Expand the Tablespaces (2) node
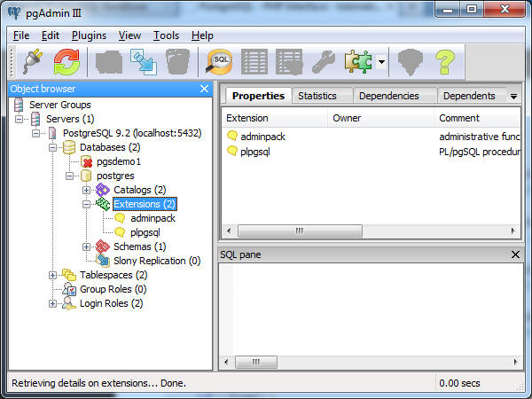Viewport: 532px width, 399px height. 52,275
